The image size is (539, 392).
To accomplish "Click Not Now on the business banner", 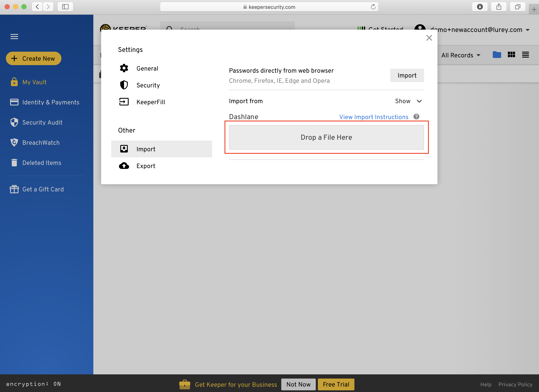I will (x=299, y=384).
